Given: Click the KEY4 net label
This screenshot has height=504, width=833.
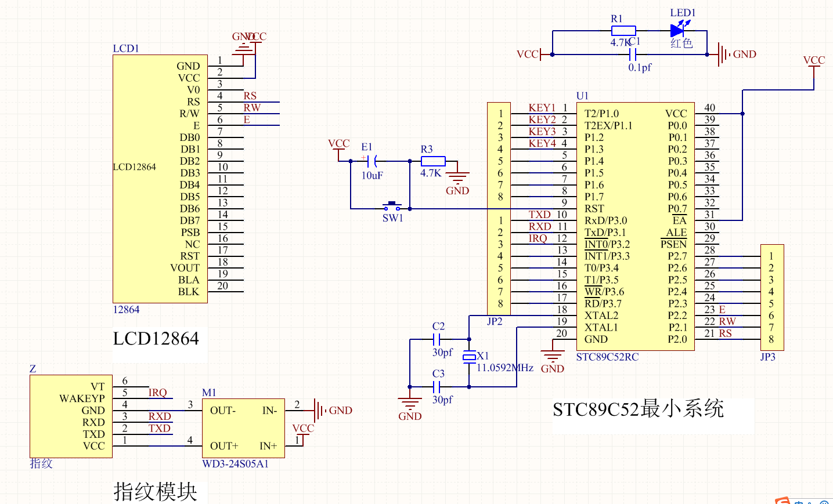Looking at the screenshot, I should tap(542, 143).
